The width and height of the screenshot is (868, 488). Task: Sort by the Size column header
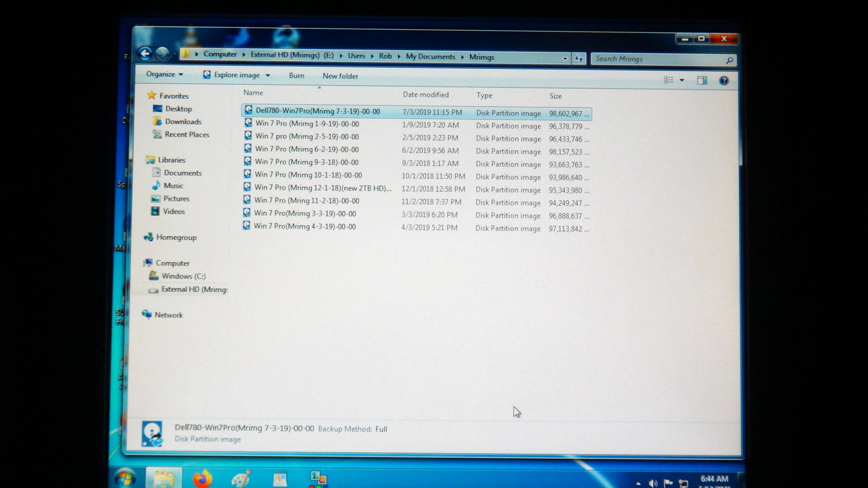[x=556, y=96]
